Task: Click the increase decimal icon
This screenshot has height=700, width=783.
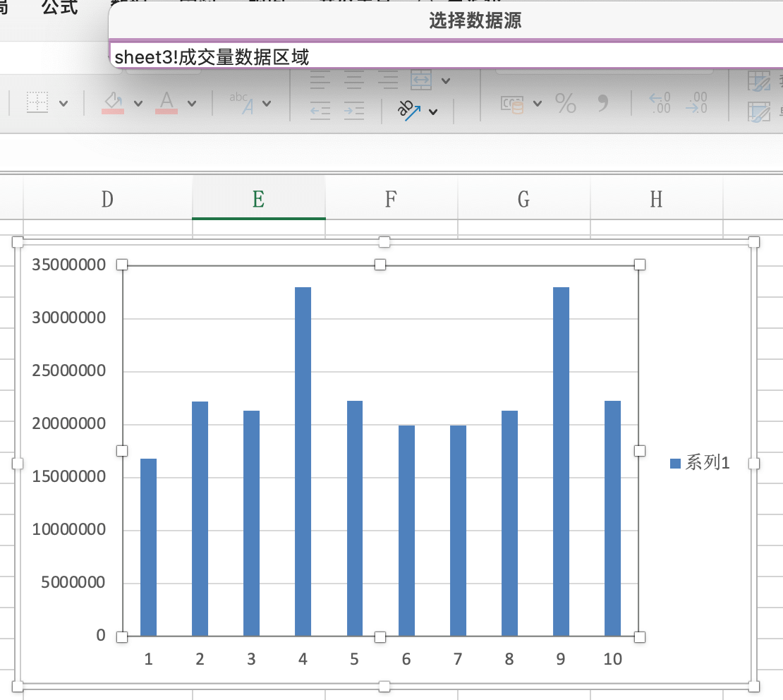Action: tap(660, 103)
